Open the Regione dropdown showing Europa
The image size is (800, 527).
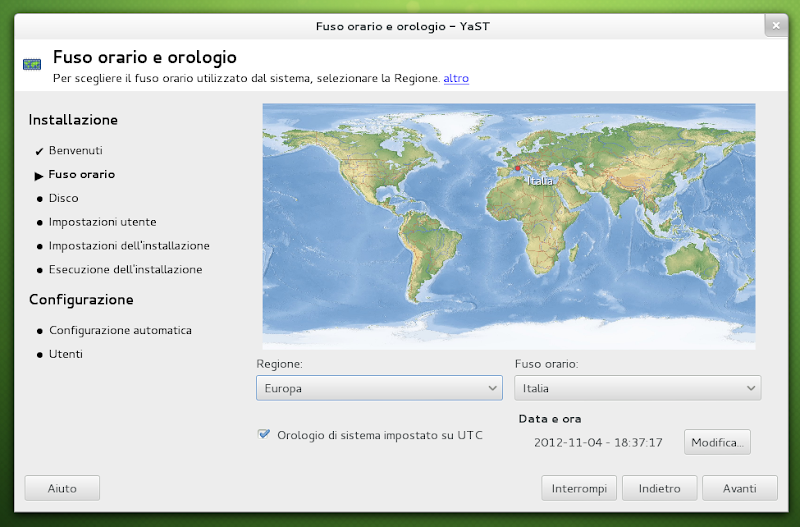[379, 388]
